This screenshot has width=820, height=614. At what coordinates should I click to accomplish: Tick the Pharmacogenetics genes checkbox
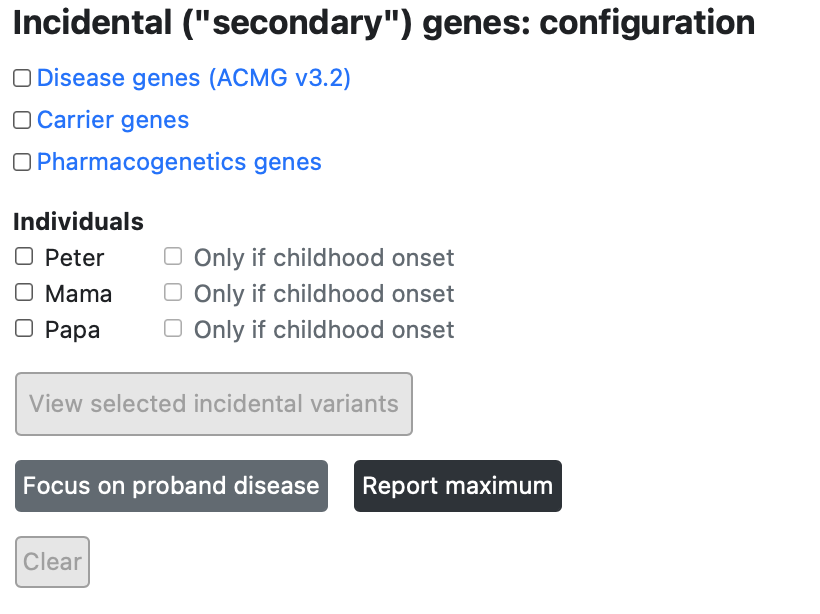pos(22,162)
